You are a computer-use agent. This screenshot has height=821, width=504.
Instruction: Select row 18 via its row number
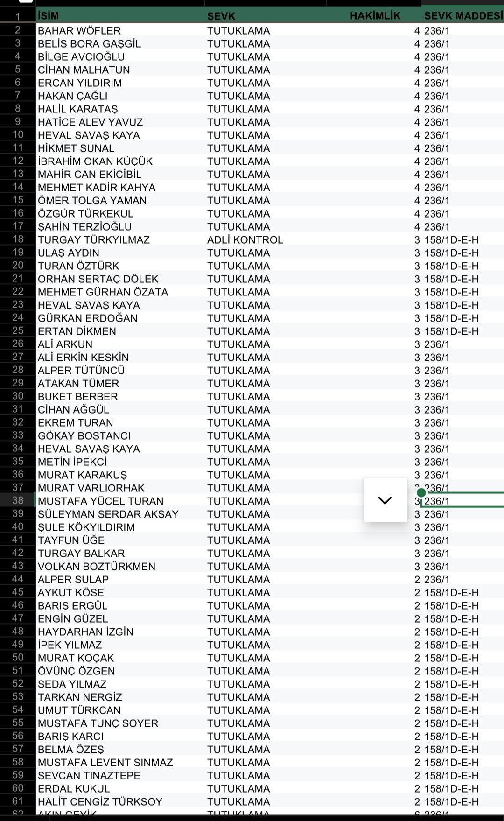(18, 239)
